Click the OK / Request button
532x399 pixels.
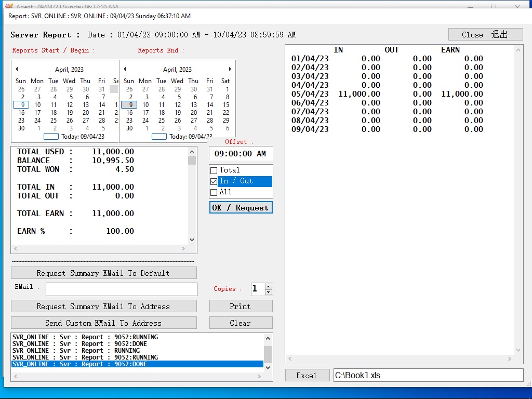(241, 208)
